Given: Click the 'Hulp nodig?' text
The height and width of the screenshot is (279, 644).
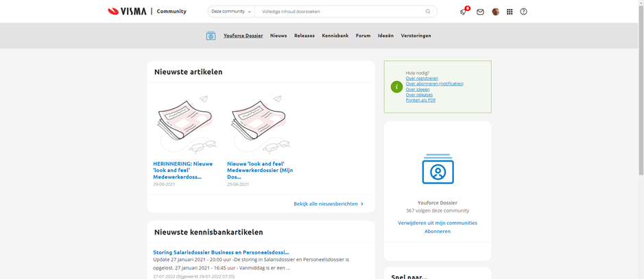Looking at the screenshot, I should coord(417,73).
